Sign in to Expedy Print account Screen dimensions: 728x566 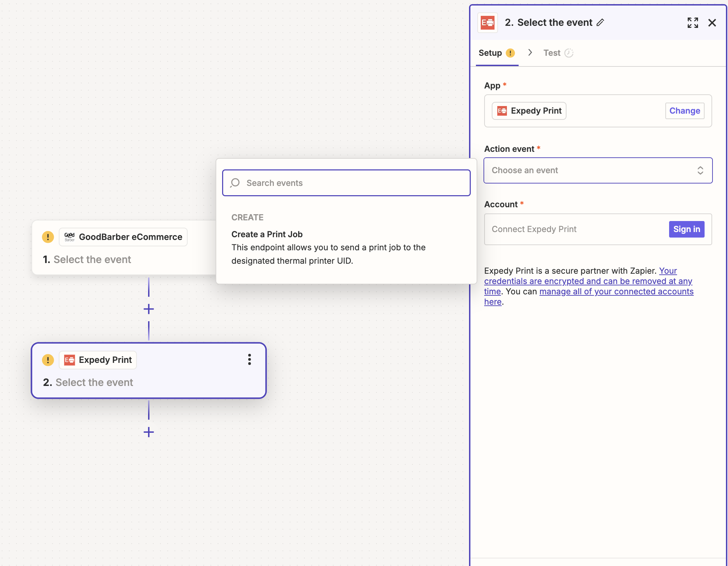point(686,229)
